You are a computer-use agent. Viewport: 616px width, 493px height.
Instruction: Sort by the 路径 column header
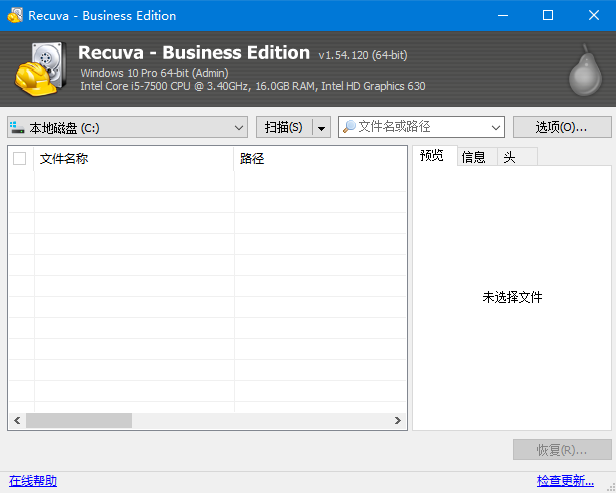coord(320,159)
